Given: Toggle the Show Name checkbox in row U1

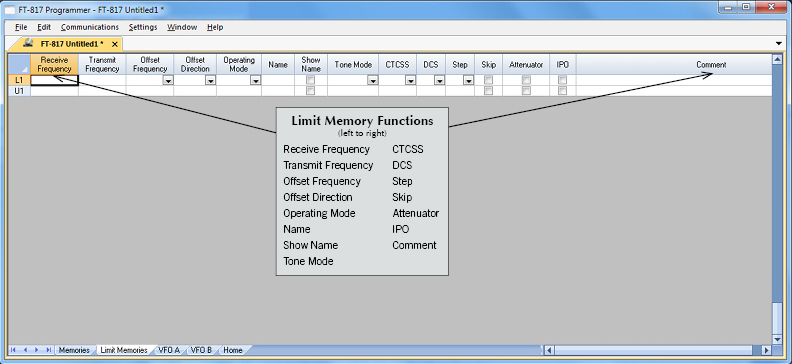Looking at the screenshot, I should pos(311,91).
